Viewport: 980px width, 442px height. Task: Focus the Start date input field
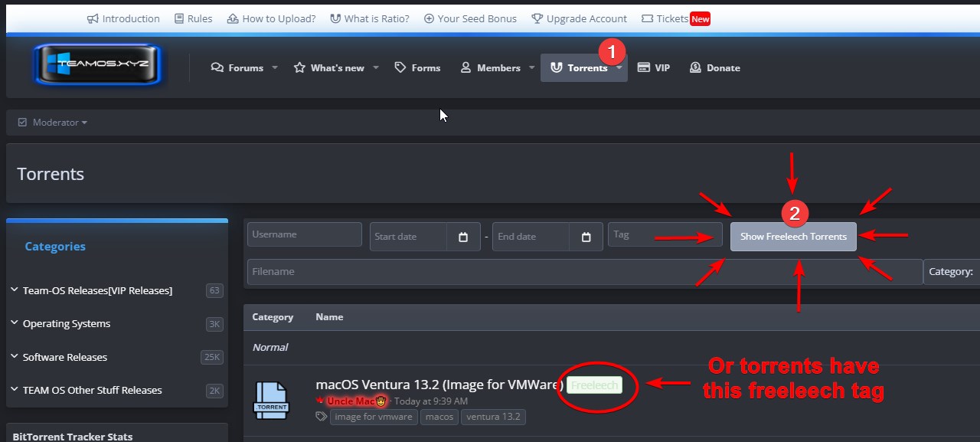click(408, 237)
